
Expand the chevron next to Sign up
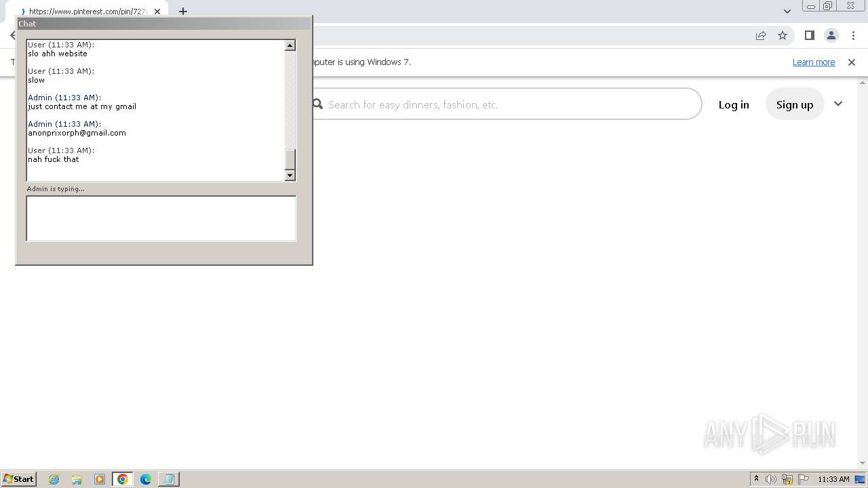[x=838, y=104]
